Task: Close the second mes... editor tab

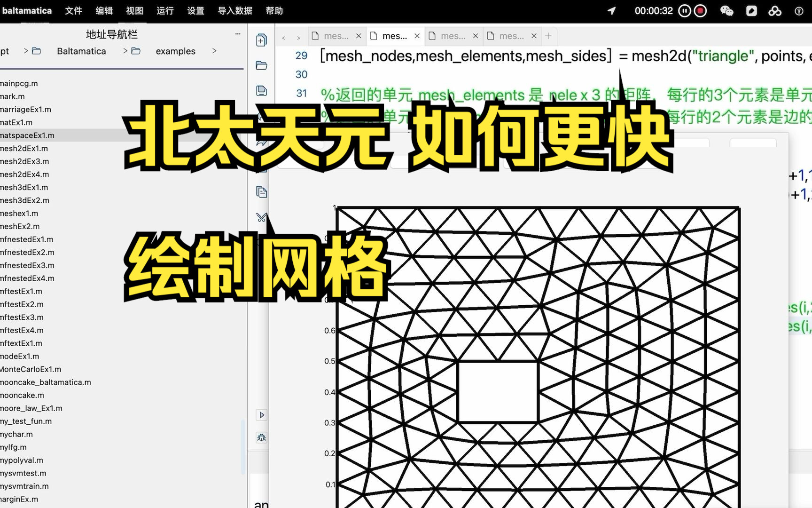Action: (x=417, y=36)
